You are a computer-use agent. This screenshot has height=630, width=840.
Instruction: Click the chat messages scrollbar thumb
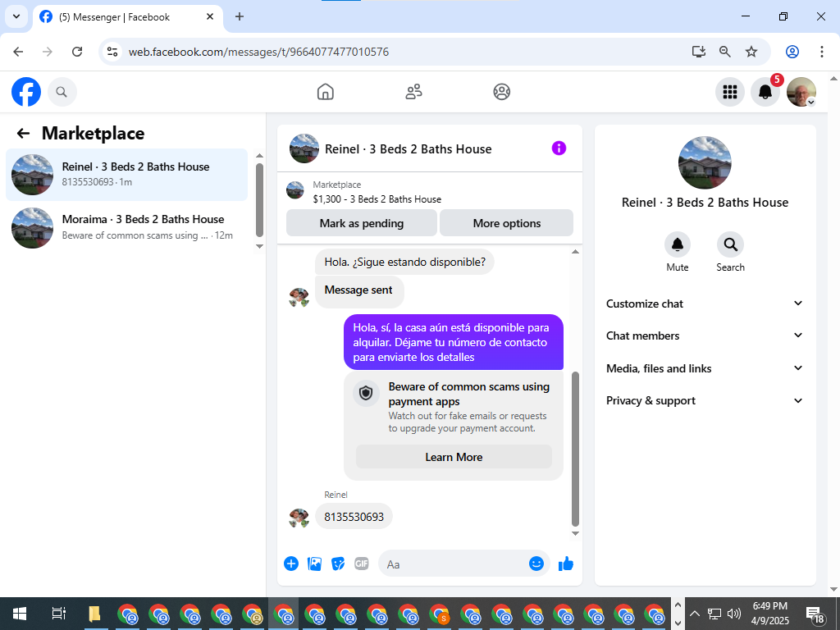[x=575, y=449]
